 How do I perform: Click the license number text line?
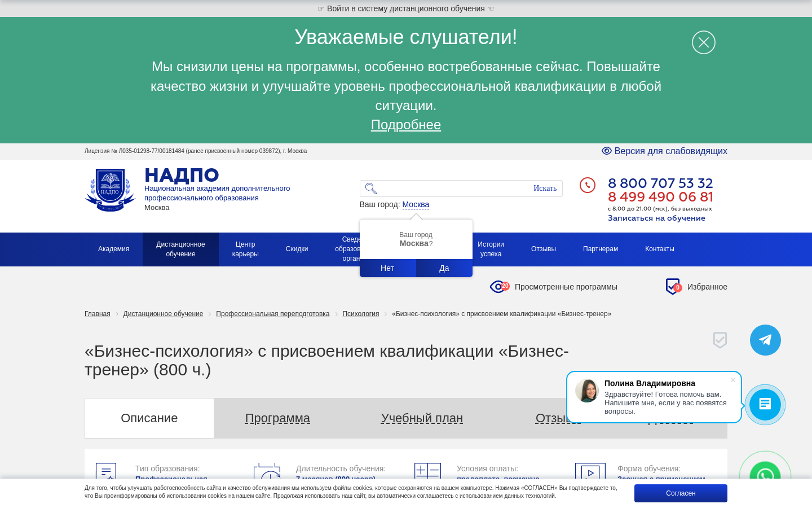click(196, 151)
